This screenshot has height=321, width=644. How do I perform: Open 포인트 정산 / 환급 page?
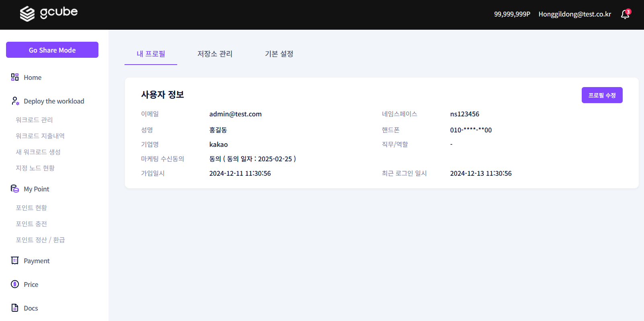coord(40,240)
